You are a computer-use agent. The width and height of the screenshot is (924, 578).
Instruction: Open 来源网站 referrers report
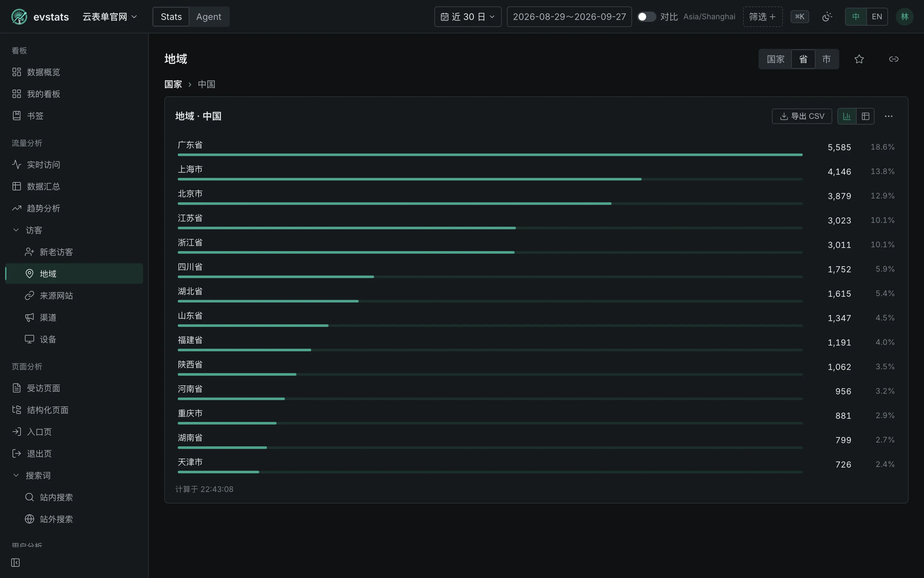click(x=74, y=295)
